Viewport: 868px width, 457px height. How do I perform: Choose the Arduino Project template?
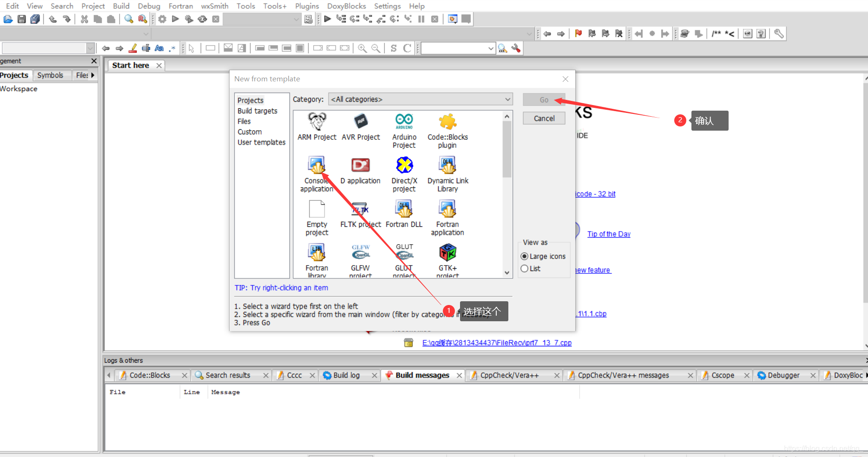pyautogui.click(x=404, y=131)
